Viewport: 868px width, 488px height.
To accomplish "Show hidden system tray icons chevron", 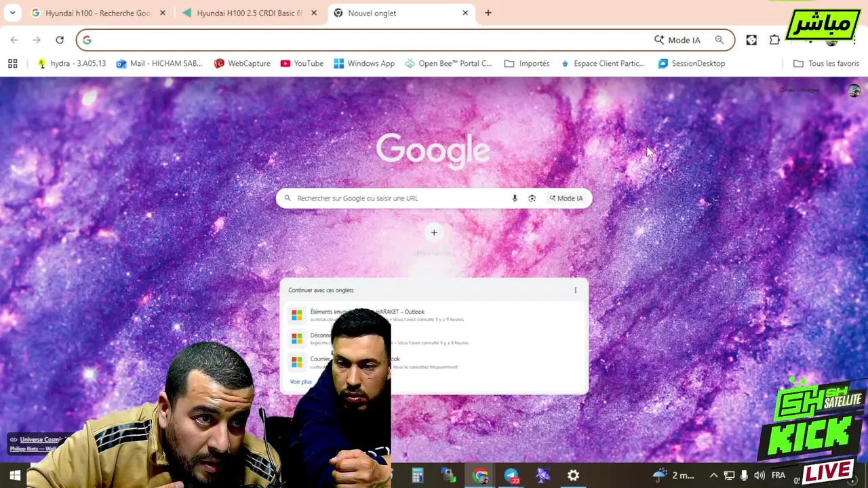I will (x=713, y=476).
